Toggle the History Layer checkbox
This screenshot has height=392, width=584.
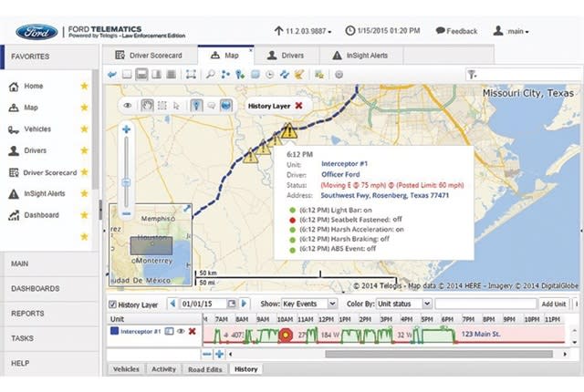click(x=113, y=304)
